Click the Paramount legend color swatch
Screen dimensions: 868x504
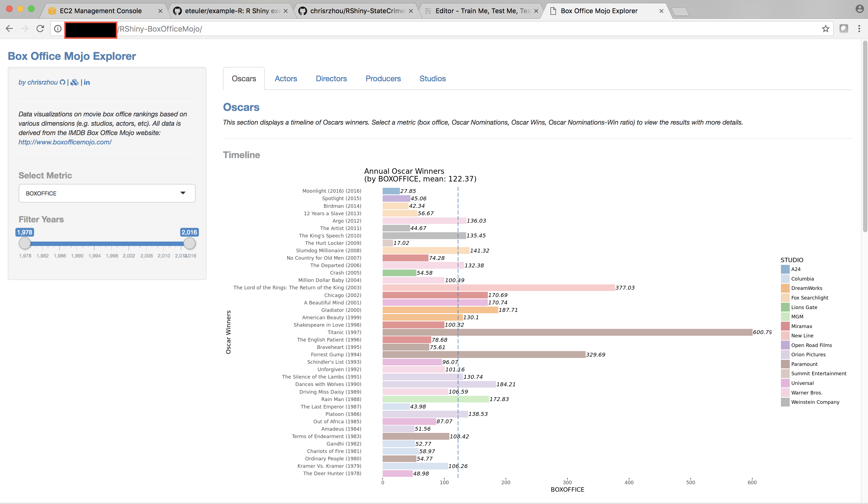(785, 364)
